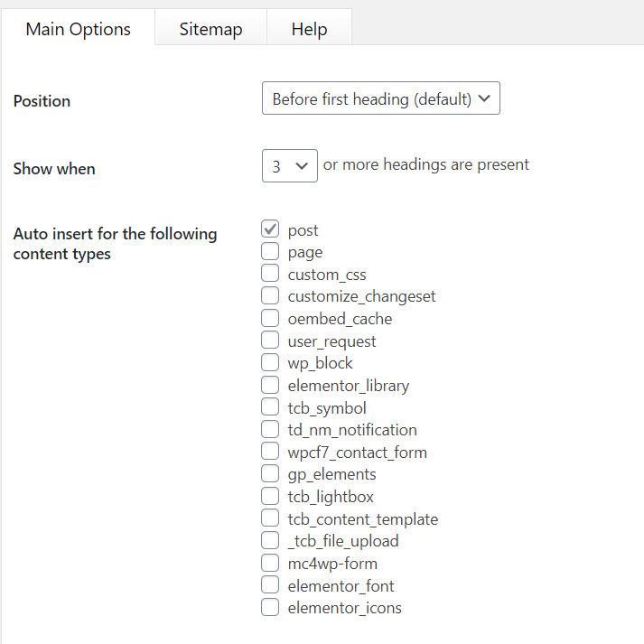Enable the elementor_icons content type
The image size is (644, 644).
[270, 607]
